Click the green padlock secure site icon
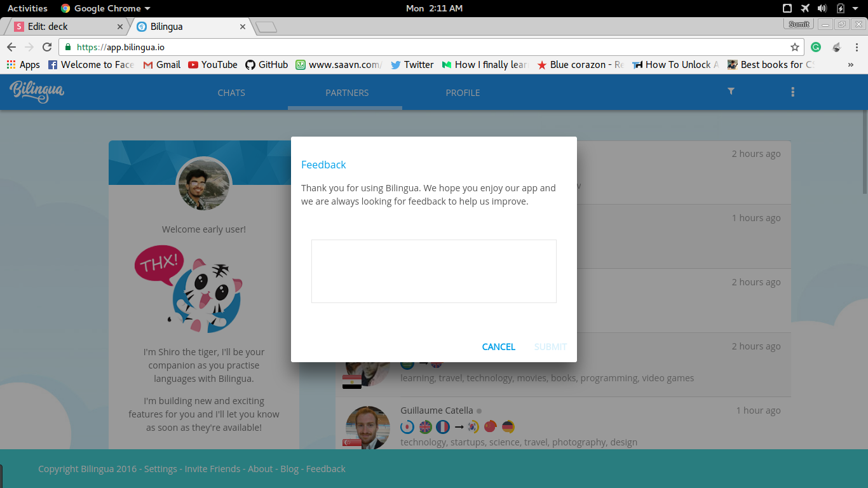Image resolution: width=868 pixels, height=488 pixels. [69, 47]
